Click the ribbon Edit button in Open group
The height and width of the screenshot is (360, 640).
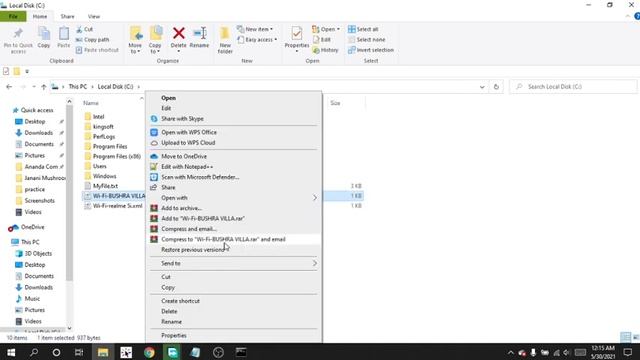[322, 40]
